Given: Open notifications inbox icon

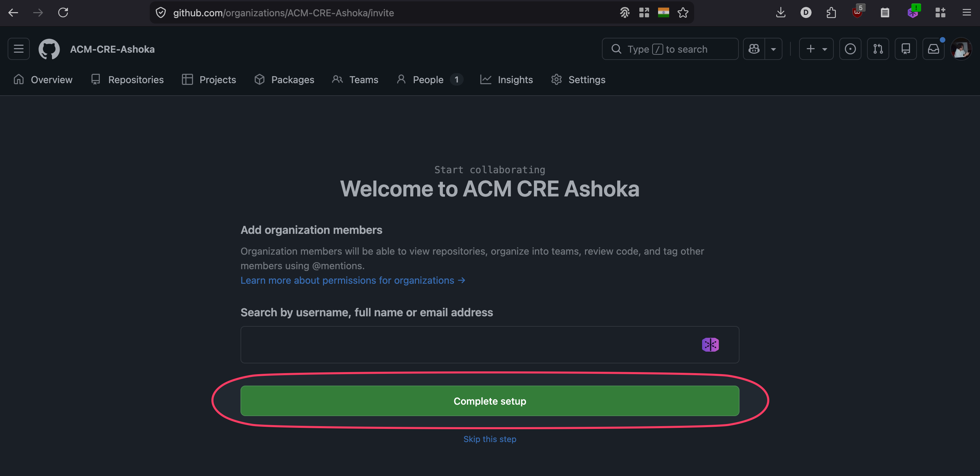Looking at the screenshot, I should (934, 49).
